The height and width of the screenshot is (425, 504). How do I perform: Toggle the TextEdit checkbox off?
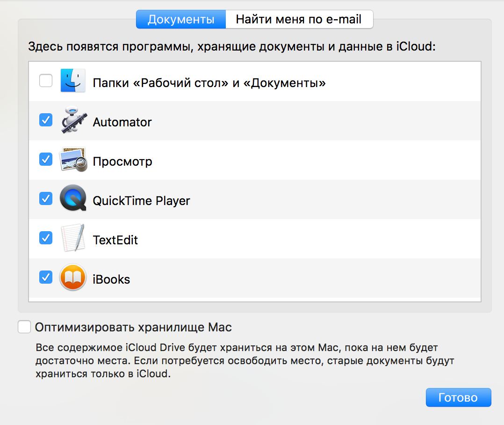tap(46, 238)
